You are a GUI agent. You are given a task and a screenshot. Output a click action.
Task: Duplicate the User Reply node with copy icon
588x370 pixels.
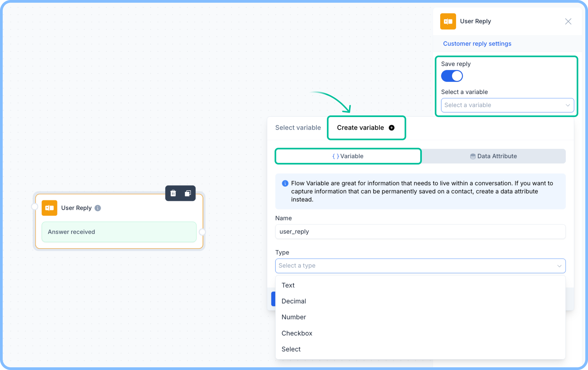[x=188, y=193]
